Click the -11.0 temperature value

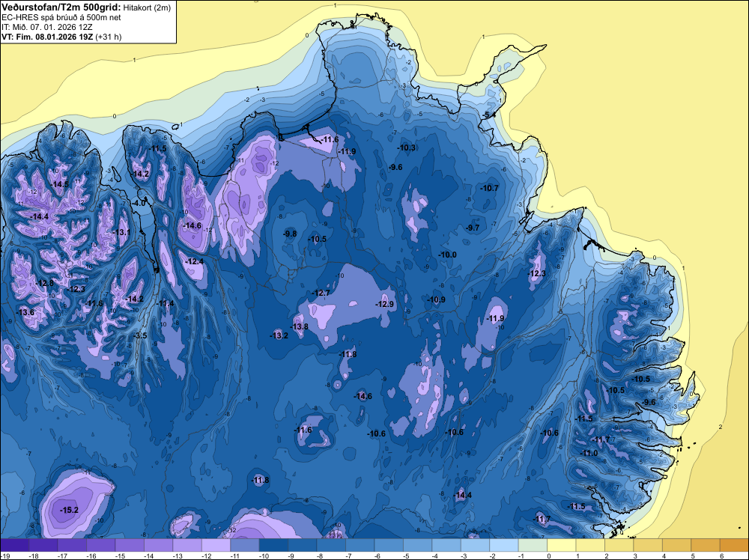point(589,453)
